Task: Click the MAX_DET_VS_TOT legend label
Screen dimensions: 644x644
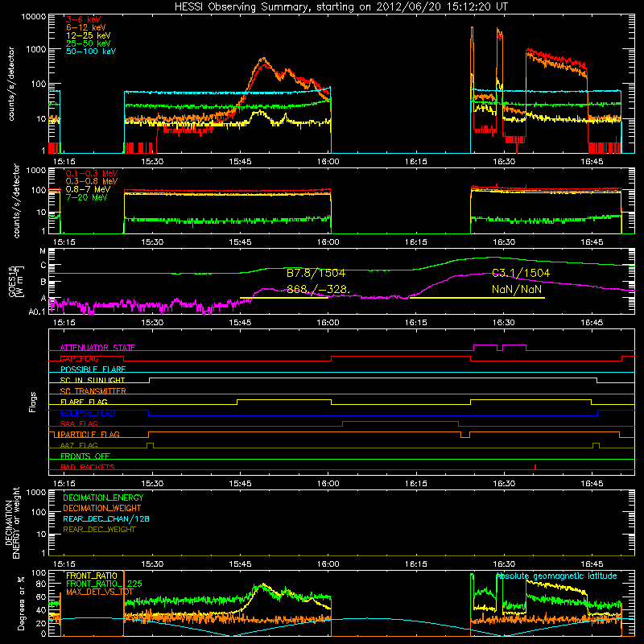Action: click(100, 592)
